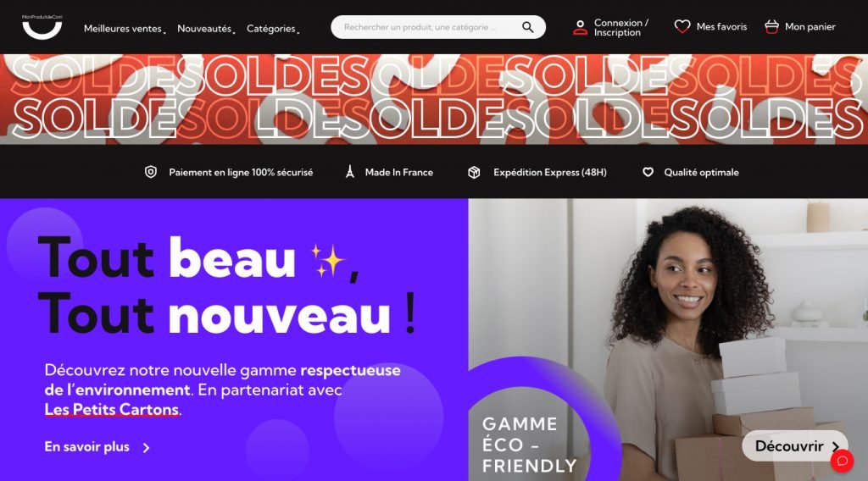Click the user account icon
The width and height of the screenshot is (868, 481).
580,28
